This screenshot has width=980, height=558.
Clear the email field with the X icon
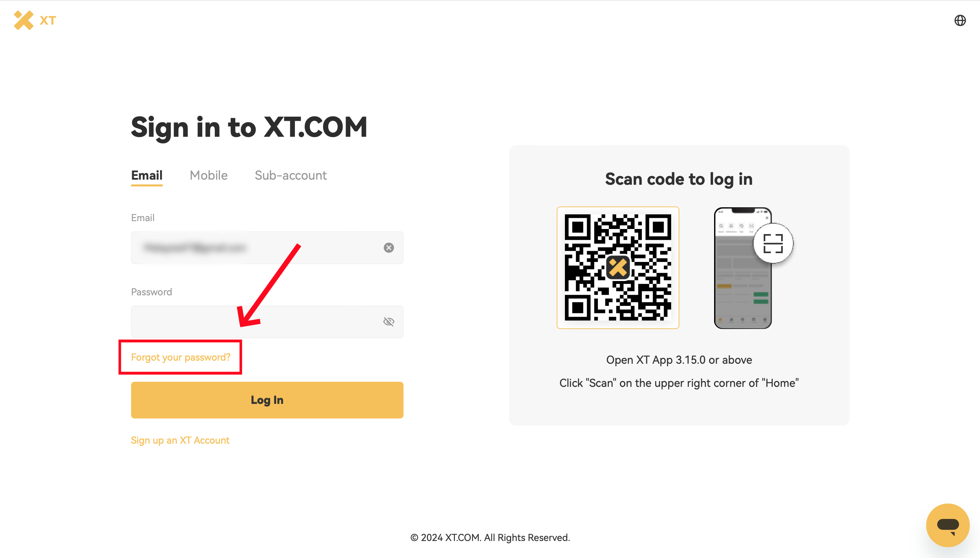pos(389,248)
